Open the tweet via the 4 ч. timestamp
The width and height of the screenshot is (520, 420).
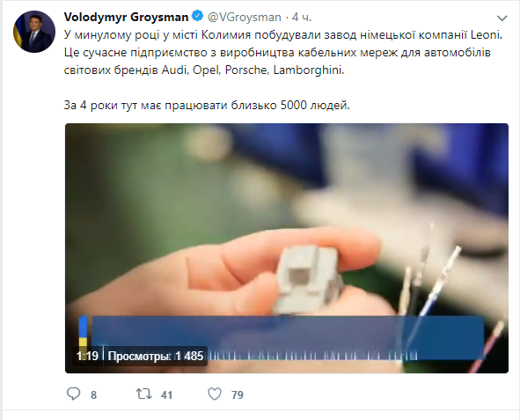302,17
